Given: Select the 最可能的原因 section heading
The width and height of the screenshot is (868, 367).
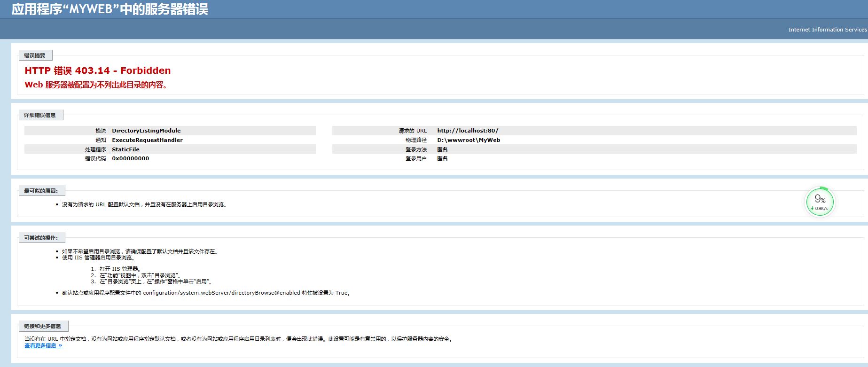Looking at the screenshot, I should pyautogui.click(x=41, y=191).
